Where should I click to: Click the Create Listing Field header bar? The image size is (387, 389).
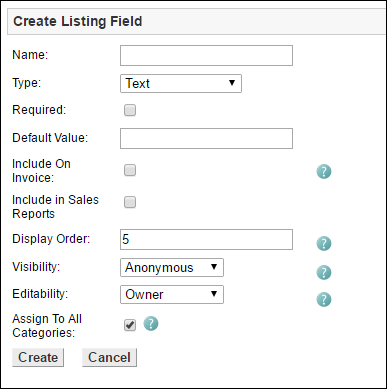[x=197, y=21]
